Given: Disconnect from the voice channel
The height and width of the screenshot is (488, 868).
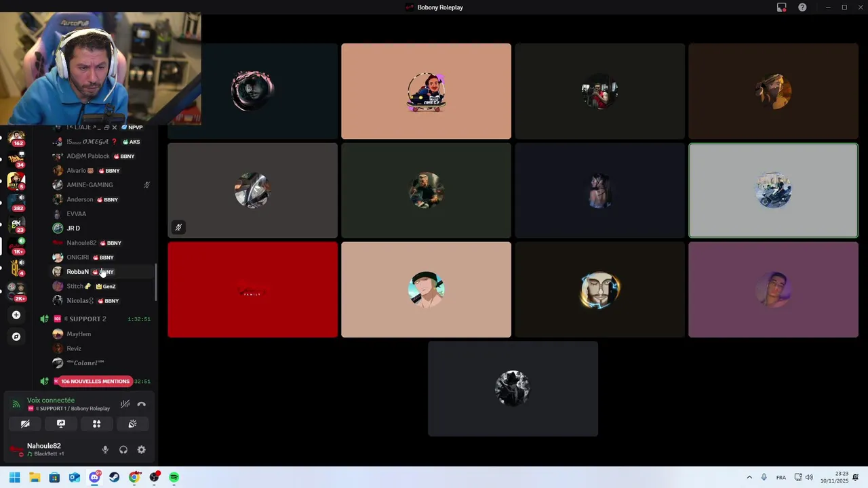Looking at the screenshot, I should tap(142, 404).
